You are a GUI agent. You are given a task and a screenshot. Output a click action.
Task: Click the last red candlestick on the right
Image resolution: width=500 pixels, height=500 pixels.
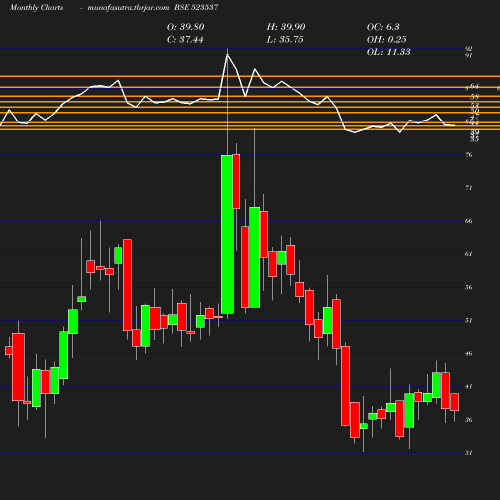455,402
